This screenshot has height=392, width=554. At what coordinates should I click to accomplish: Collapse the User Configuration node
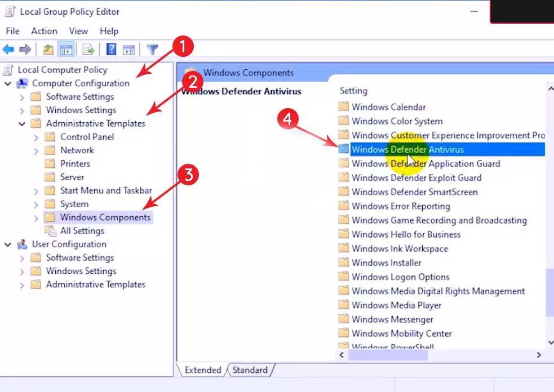[x=8, y=244]
